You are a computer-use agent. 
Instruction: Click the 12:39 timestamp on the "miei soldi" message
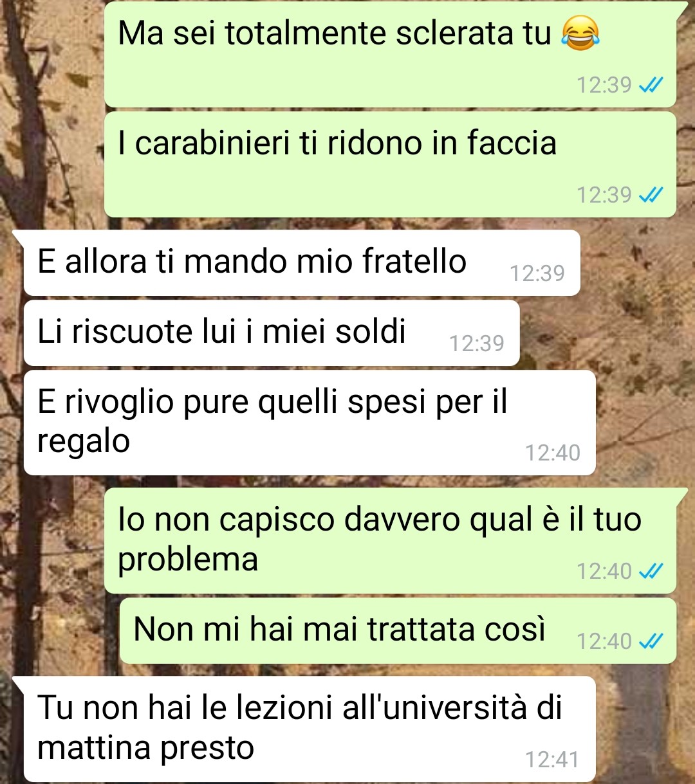(x=476, y=343)
